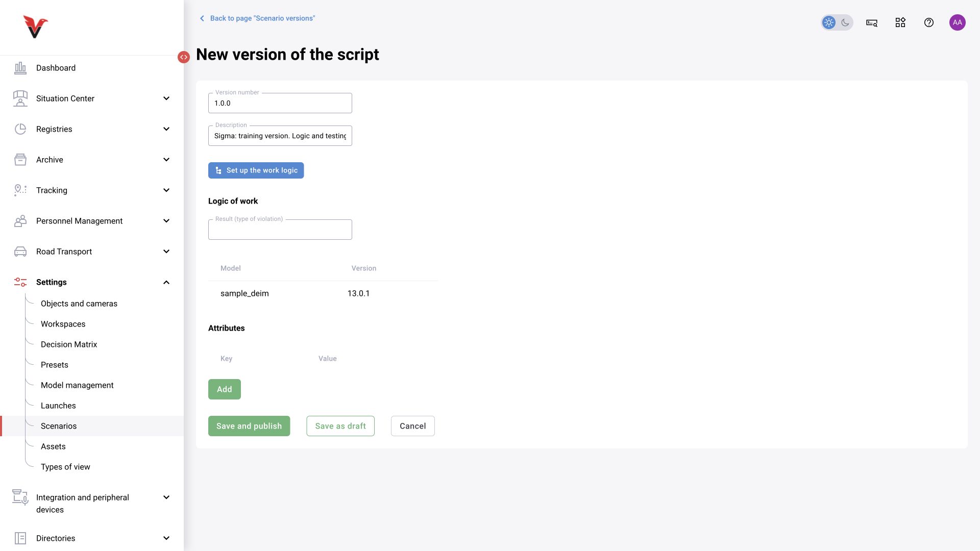Open the widgets grid icon in header

900,22
